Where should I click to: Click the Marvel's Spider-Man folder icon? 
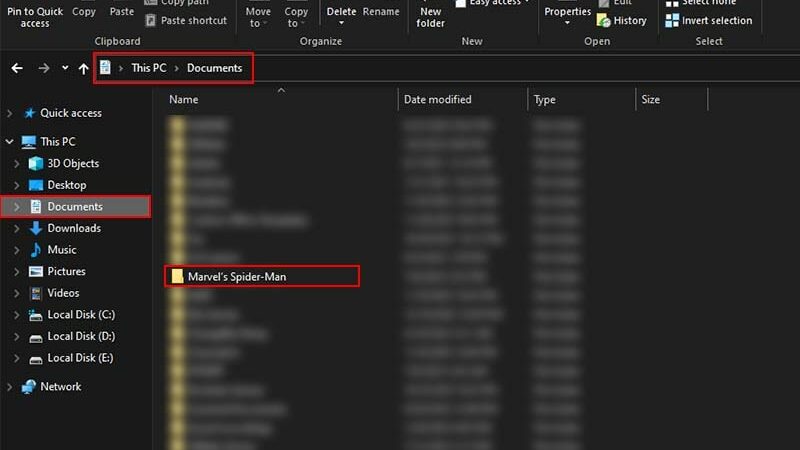(177, 276)
